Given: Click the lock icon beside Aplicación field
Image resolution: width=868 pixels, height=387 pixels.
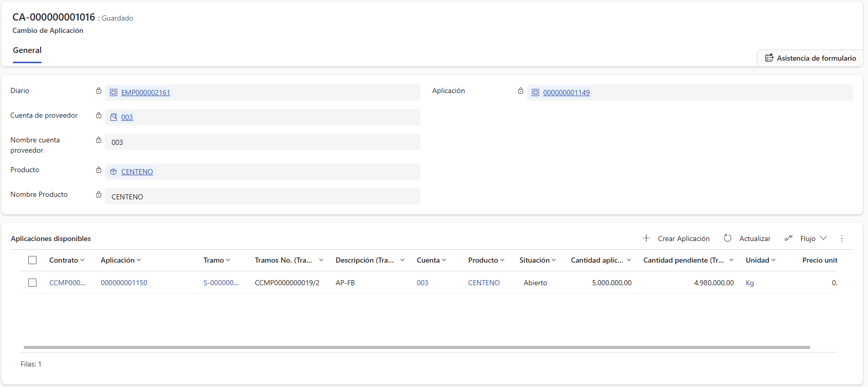Looking at the screenshot, I should [x=521, y=91].
